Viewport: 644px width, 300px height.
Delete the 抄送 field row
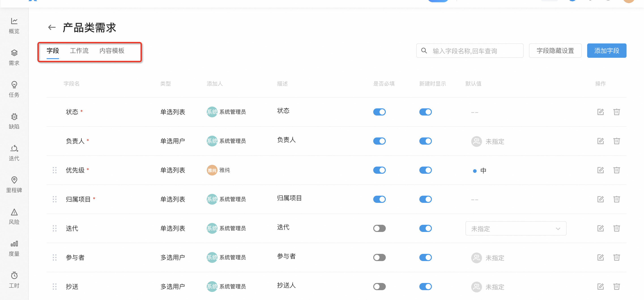coord(616,287)
